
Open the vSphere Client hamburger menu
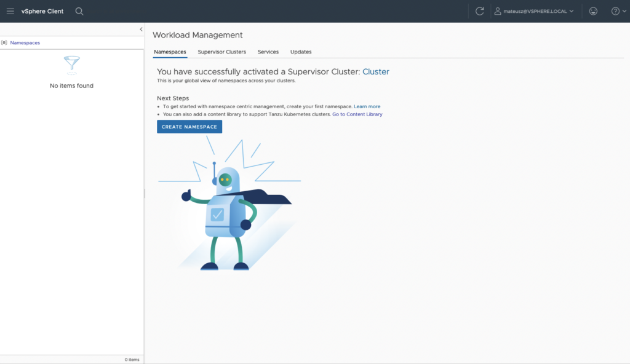[x=9, y=10]
